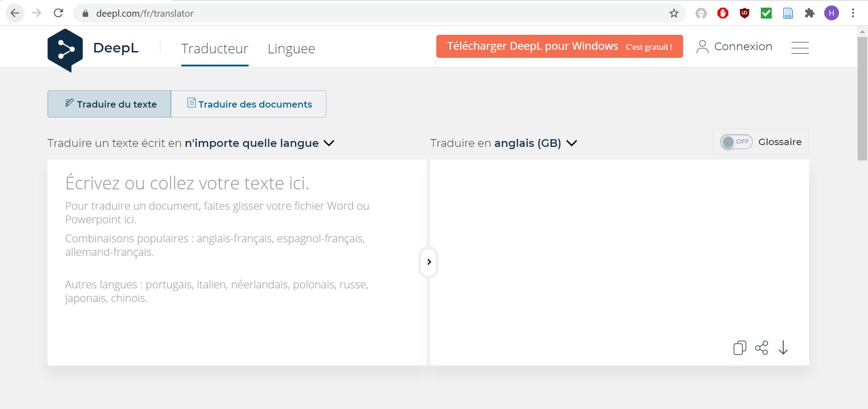The width and height of the screenshot is (868, 409).
Task: Click the user icon beside Connexion
Action: [x=703, y=47]
